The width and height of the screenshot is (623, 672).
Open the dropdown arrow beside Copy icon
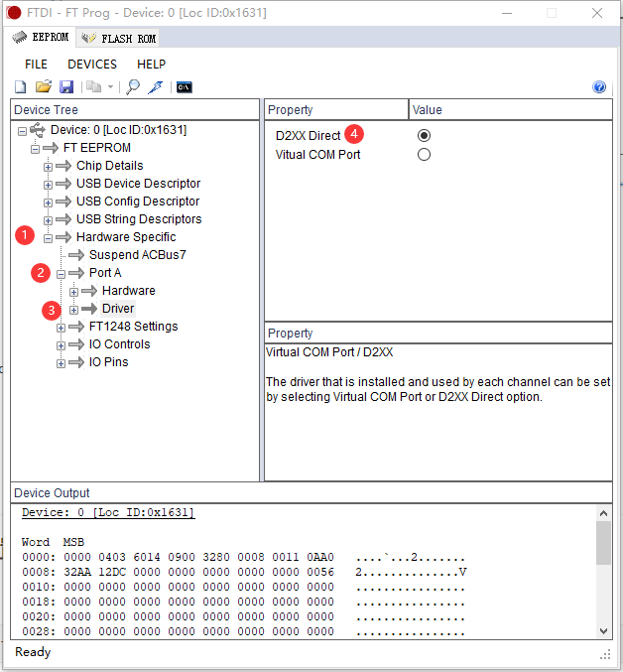pos(110,87)
